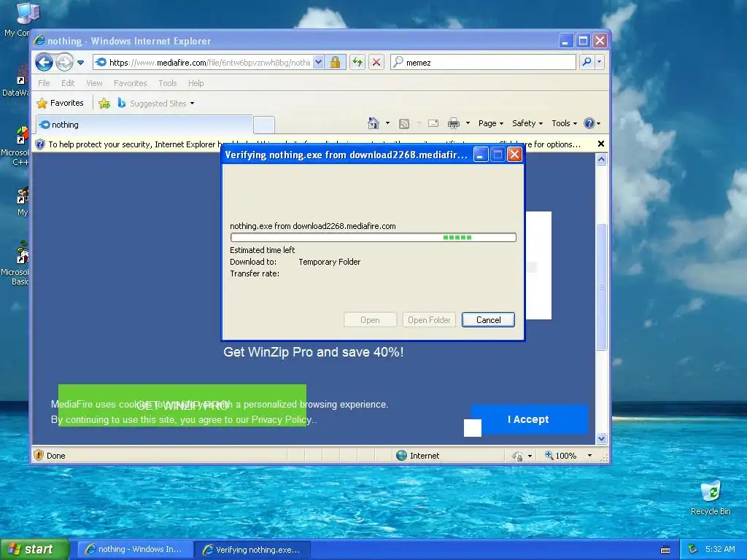Select the 'nothing' browser tab
This screenshot has height=560, width=747.
tap(144, 125)
